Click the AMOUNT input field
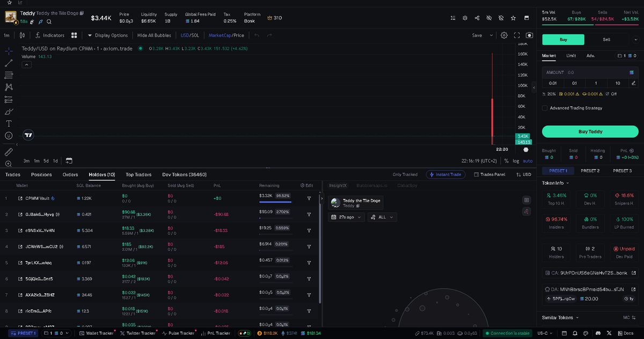Viewport: 644px width, 339px height. click(589, 72)
